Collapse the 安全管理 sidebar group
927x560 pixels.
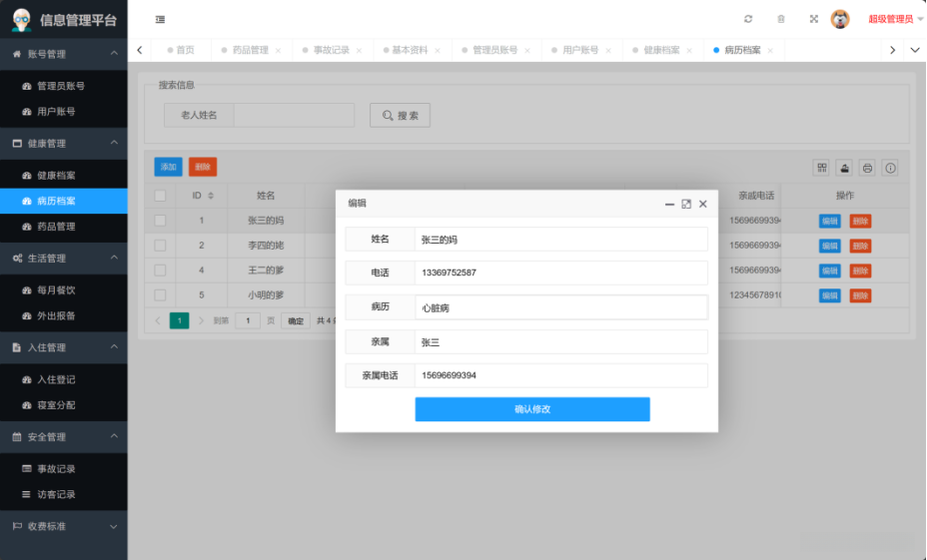pyautogui.click(x=63, y=437)
